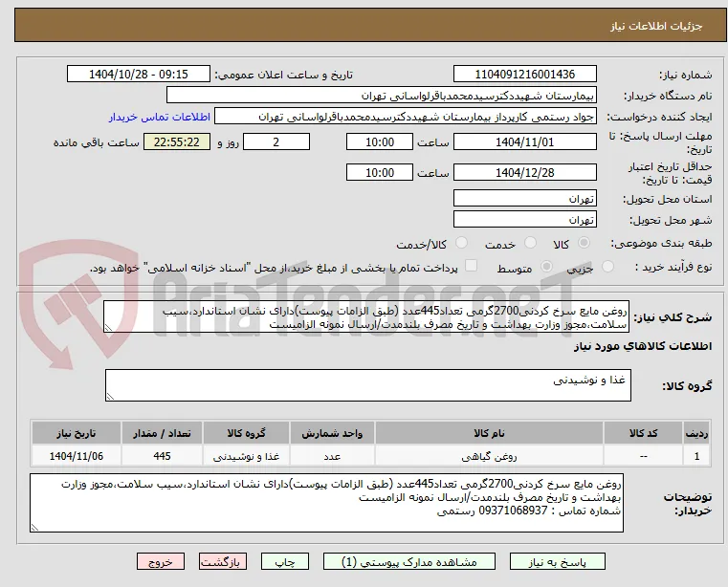Click the استان محل تحویل field
This screenshot has width=728, height=587.
(524, 198)
